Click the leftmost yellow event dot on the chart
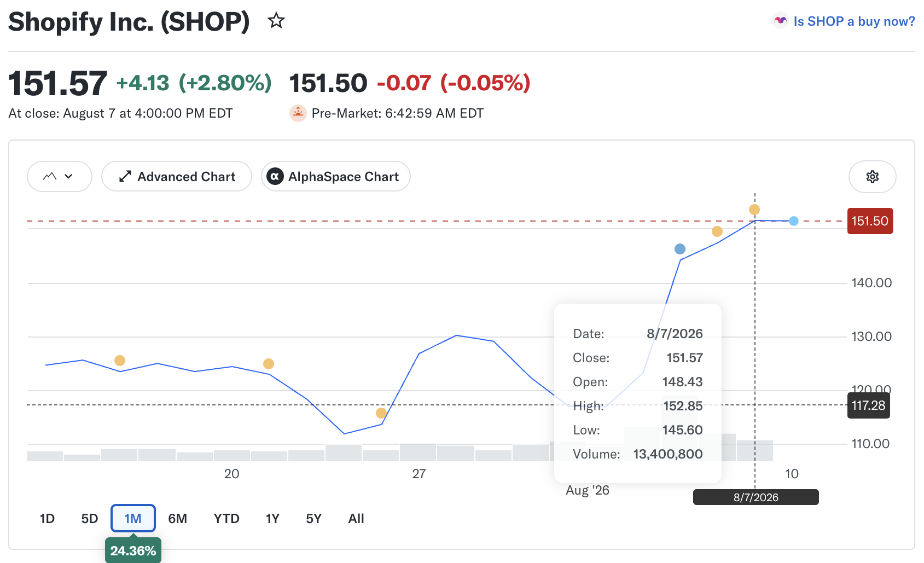 pyautogui.click(x=120, y=361)
